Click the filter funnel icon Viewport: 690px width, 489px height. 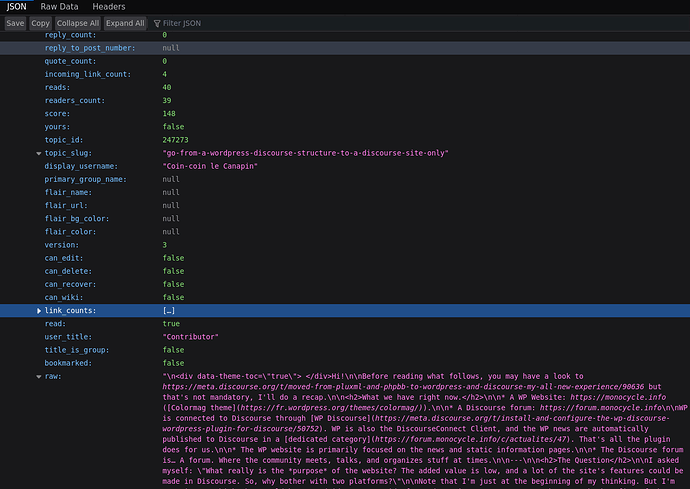click(157, 23)
